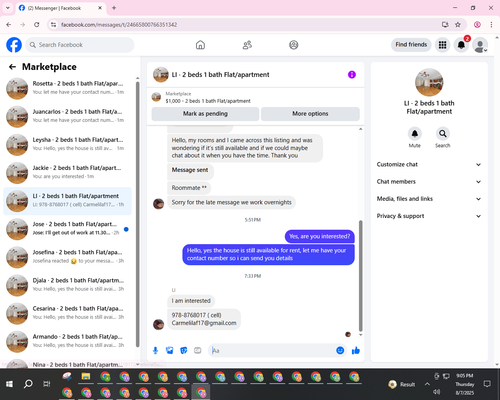Click the listing thumbnail in right panel

[x=429, y=82]
